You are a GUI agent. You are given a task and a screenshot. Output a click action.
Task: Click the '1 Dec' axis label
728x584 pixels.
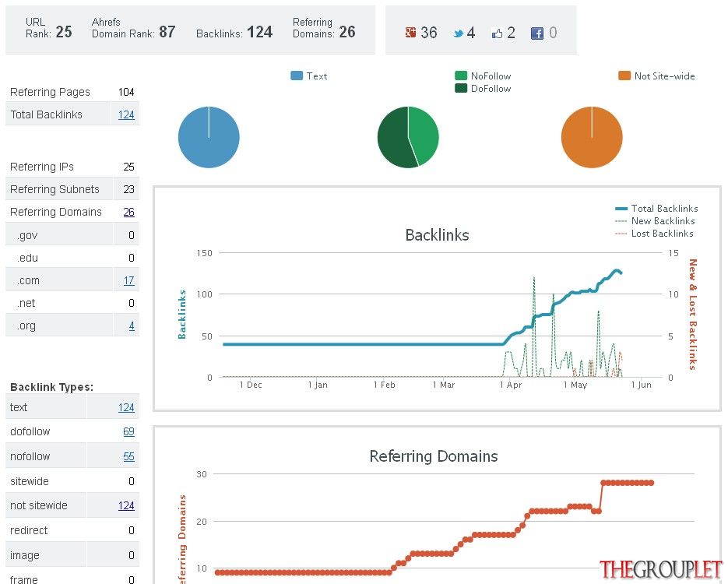tap(251, 385)
